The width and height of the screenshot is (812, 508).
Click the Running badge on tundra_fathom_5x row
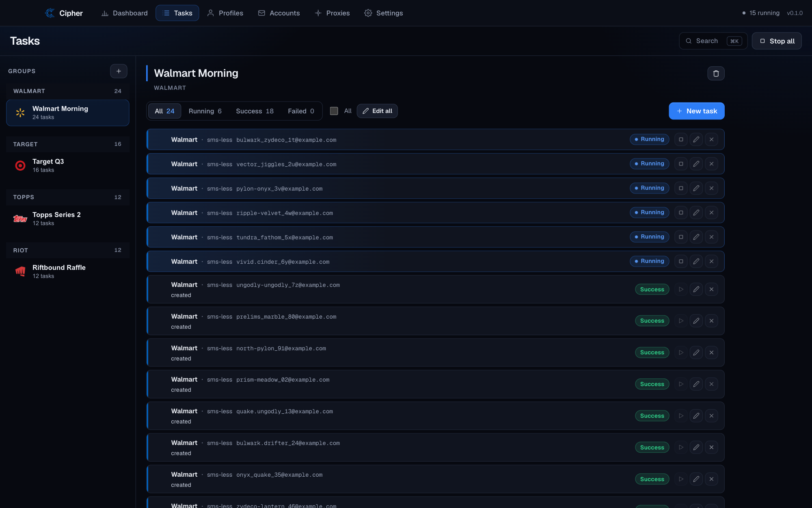[x=649, y=237]
